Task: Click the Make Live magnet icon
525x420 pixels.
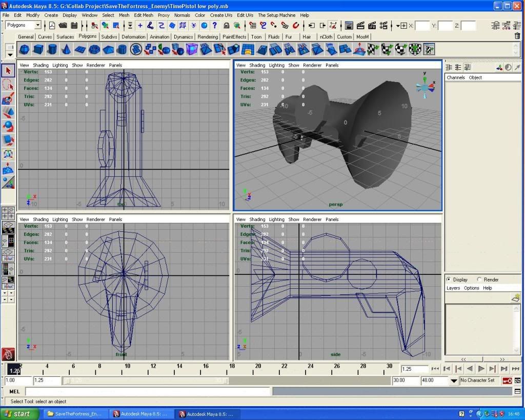Action: click(296, 26)
